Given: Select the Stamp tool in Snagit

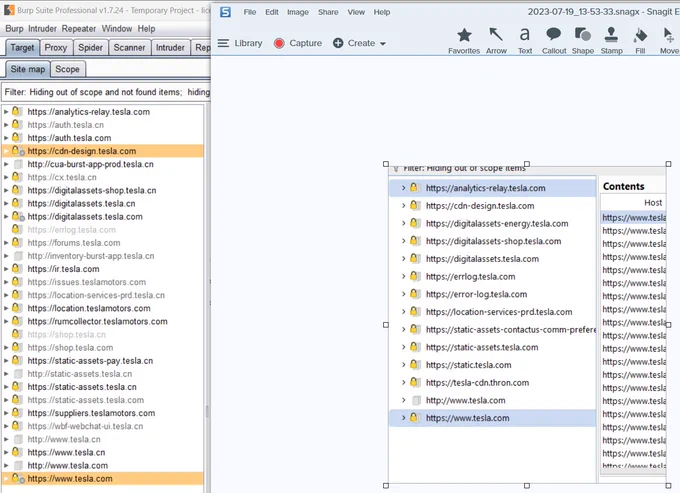Looking at the screenshot, I should pyautogui.click(x=611, y=41).
